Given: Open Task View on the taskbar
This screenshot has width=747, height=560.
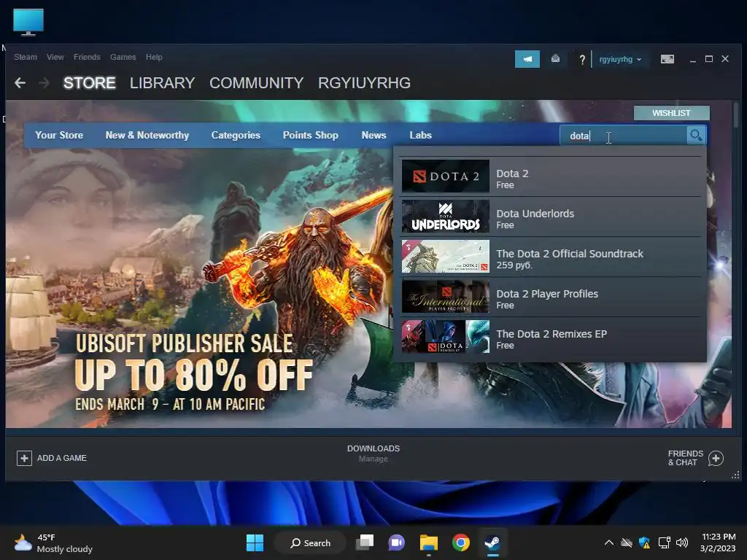Looking at the screenshot, I should tap(365, 542).
